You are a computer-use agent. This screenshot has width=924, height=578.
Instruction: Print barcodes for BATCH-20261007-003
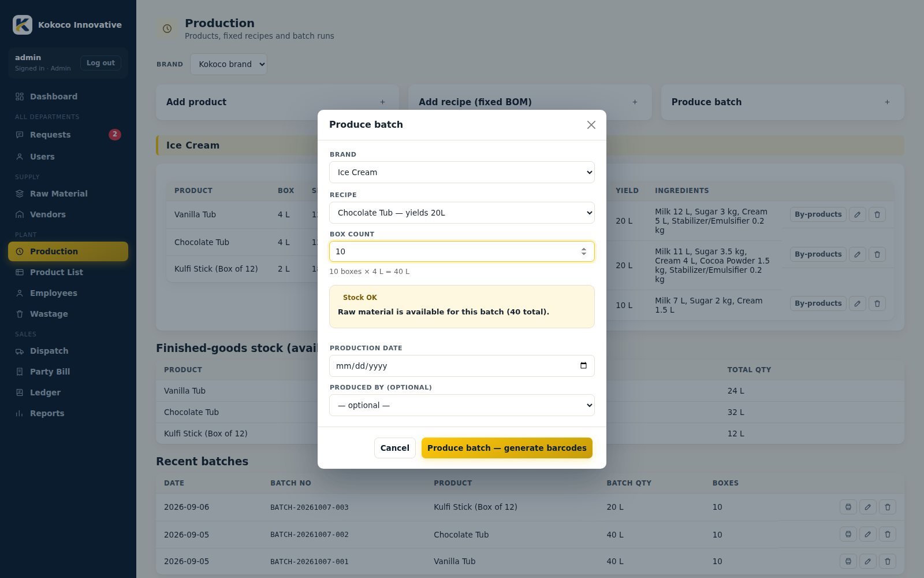click(x=848, y=507)
